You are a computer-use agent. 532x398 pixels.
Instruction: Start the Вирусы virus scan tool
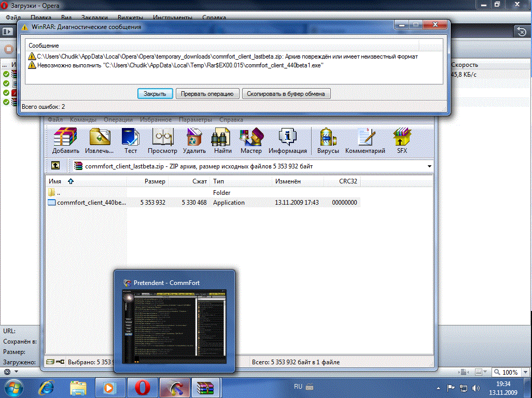pos(328,141)
